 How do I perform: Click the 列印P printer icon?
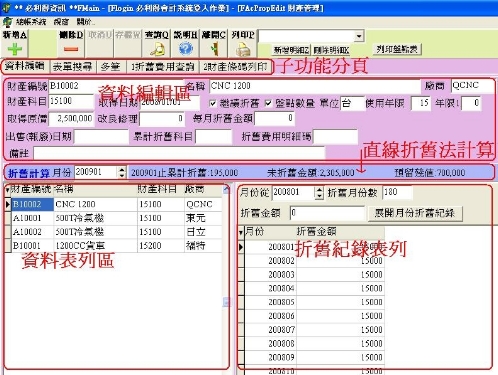243,49
